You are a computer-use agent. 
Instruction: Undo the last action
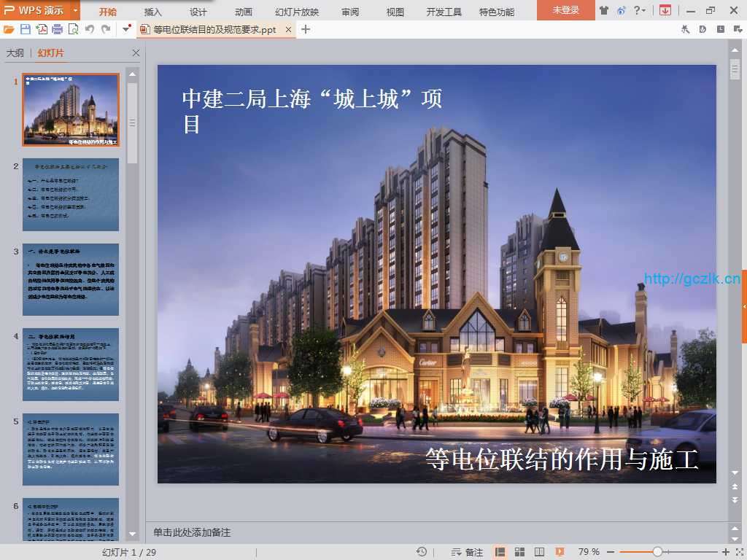point(90,29)
